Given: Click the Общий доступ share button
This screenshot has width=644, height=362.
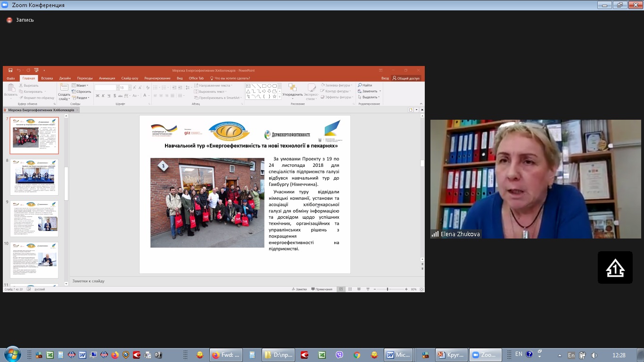Looking at the screenshot, I should pos(406,78).
